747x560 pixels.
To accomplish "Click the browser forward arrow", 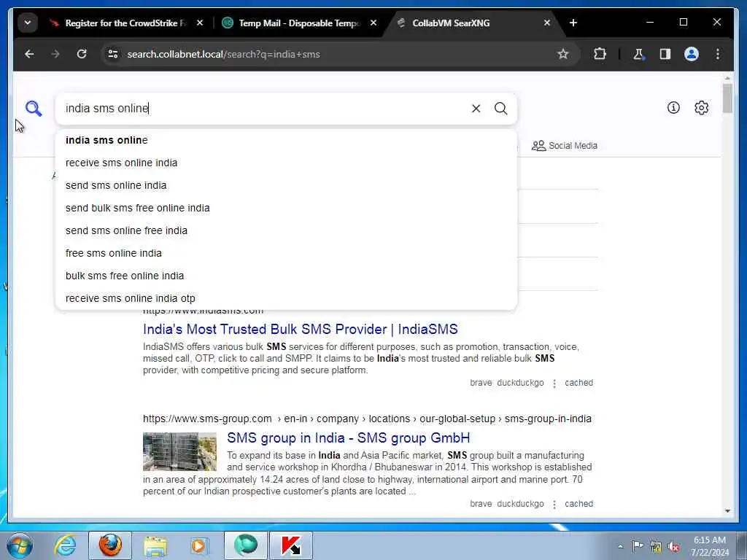I will [x=55, y=54].
